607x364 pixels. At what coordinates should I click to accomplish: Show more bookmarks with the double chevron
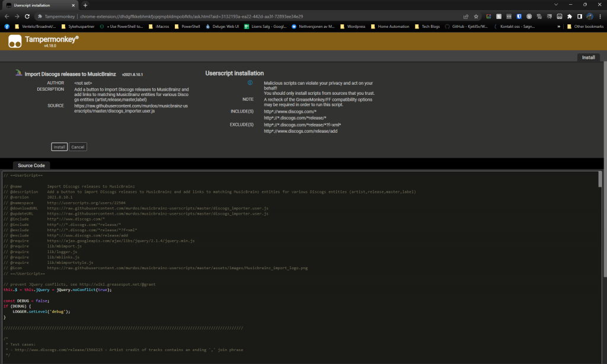click(558, 27)
